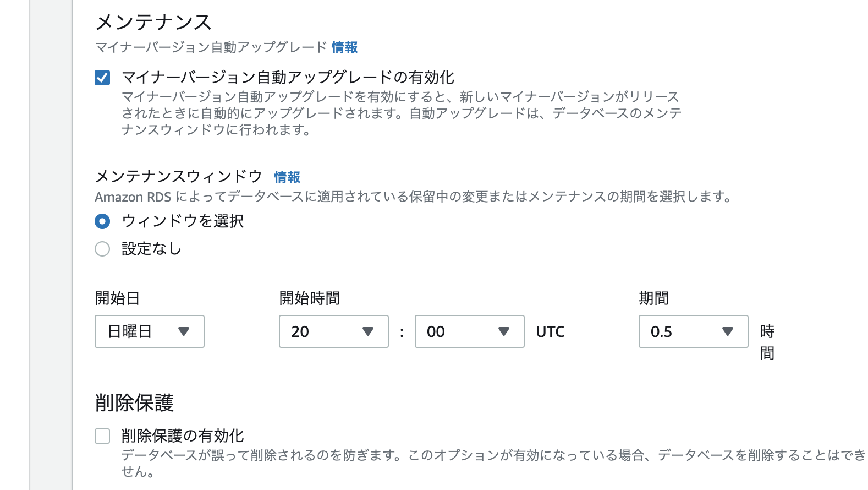Click the filled radio circle for ウィンドウを選択
The height and width of the screenshot is (490, 868).
click(102, 221)
